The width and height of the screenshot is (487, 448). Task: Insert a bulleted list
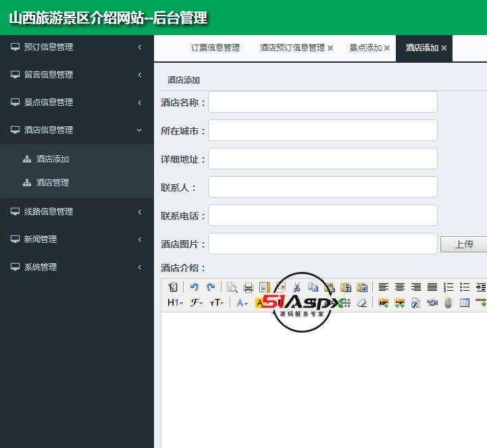[465, 287]
